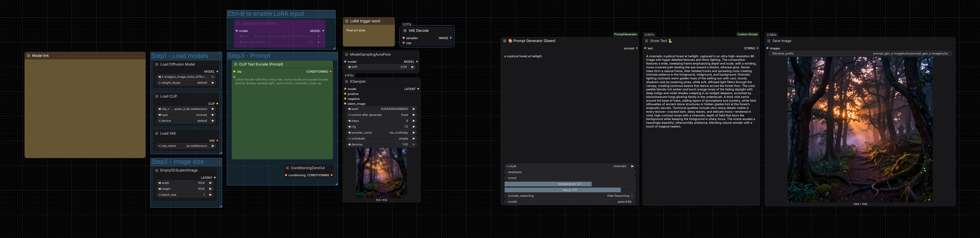Image resolution: width=980 pixels, height=238 pixels.
Task: Click Prompt Generator (Qwen) node menu icon
Action: click(504, 41)
